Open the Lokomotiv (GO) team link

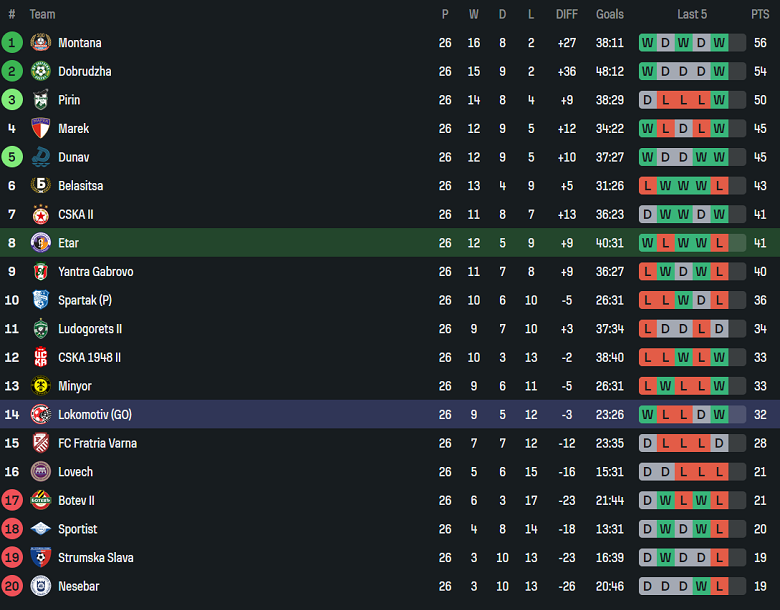tap(95, 414)
